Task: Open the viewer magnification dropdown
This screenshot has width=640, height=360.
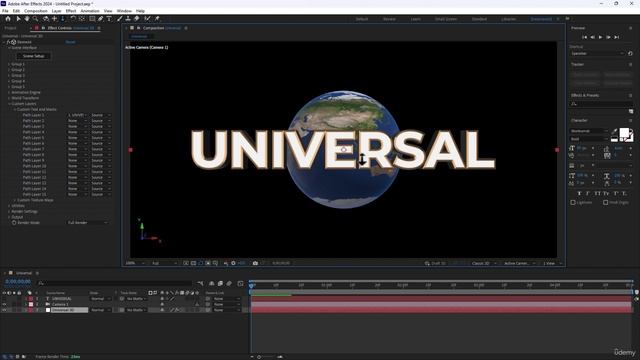Action: (x=135, y=263)
